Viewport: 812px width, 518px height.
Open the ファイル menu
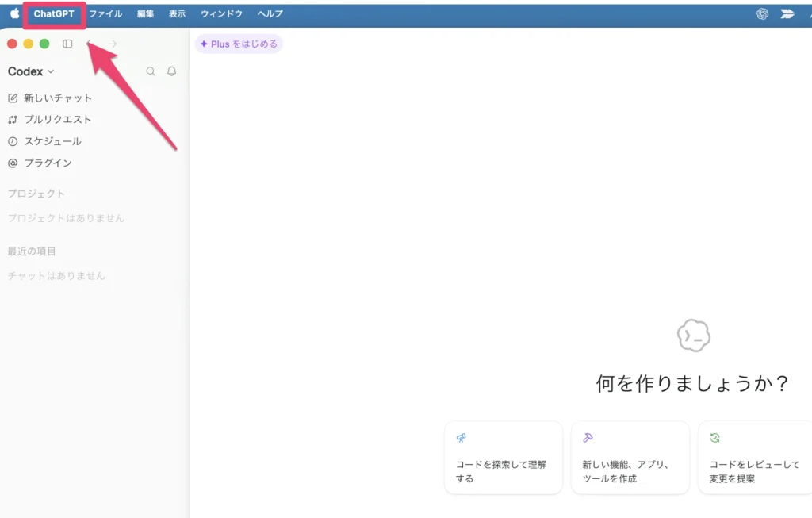pos(105,14)
